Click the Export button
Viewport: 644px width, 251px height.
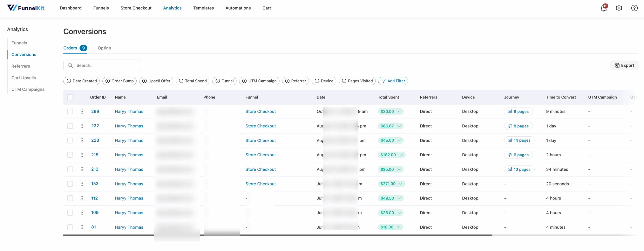(x=624, y=65)
